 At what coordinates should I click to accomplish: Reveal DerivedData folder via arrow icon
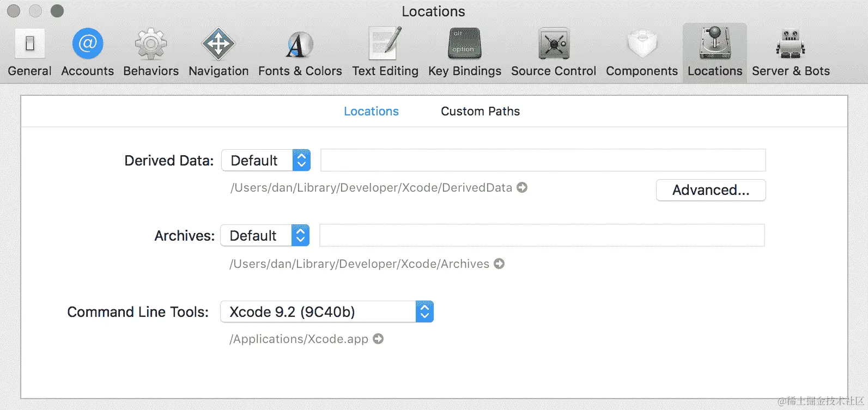coord(522,187)
